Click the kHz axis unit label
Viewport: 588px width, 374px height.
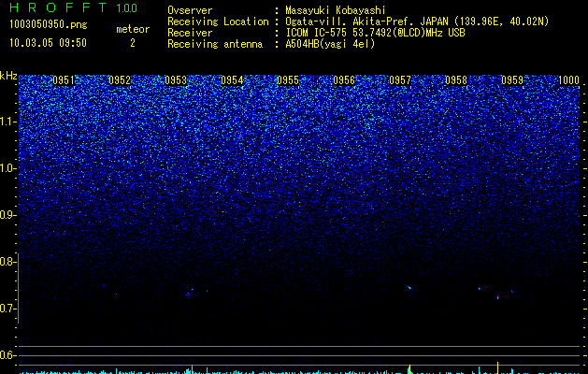click(8, 76)
